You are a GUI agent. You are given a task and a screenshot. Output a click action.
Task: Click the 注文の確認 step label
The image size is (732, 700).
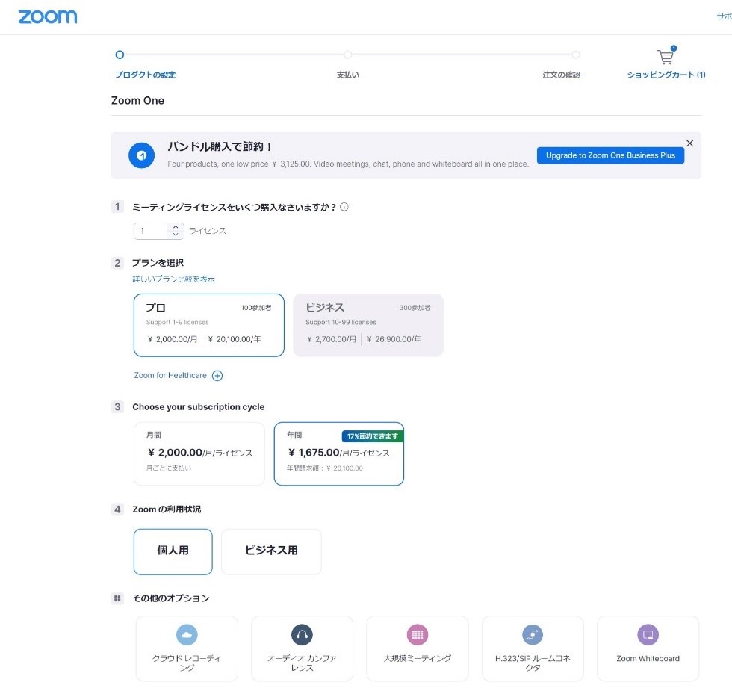point(561,75)
